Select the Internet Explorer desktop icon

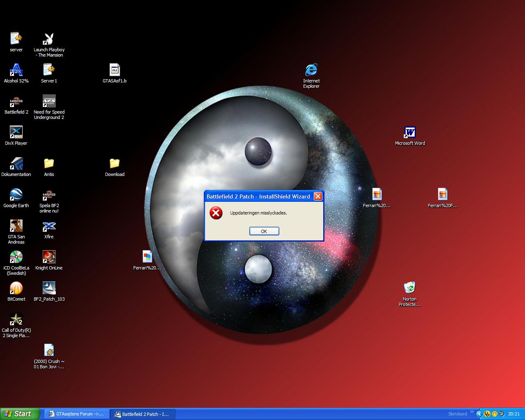311,75
